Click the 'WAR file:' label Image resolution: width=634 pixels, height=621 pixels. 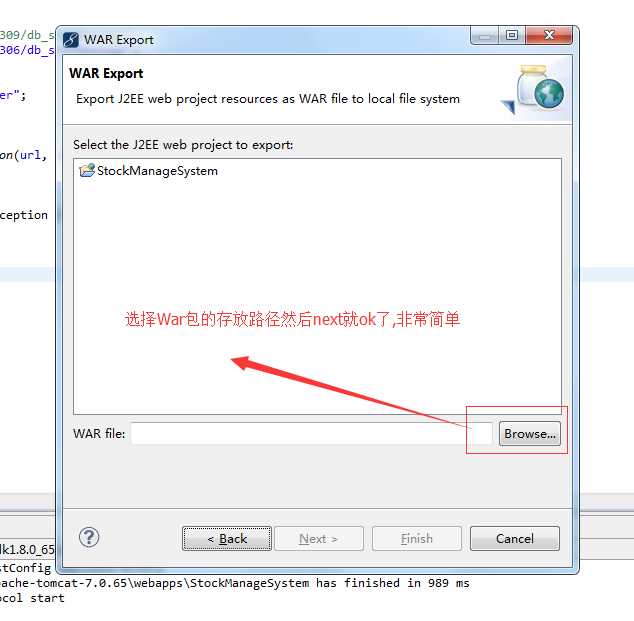click(99, 434)
